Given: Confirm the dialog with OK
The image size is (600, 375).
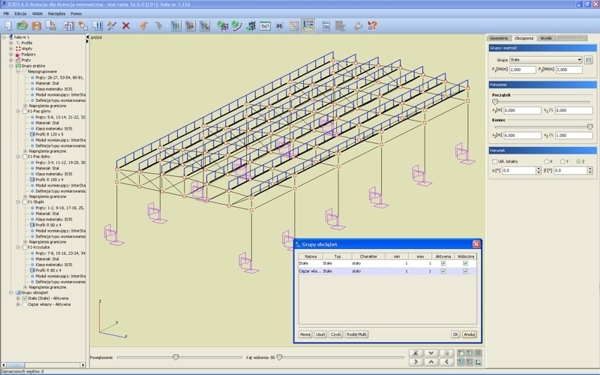Looking at the screenshot, I should click(455, 334).
